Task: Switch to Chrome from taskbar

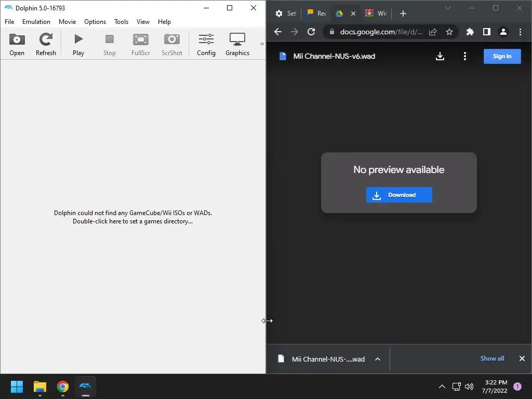Action: coord(63,387)
